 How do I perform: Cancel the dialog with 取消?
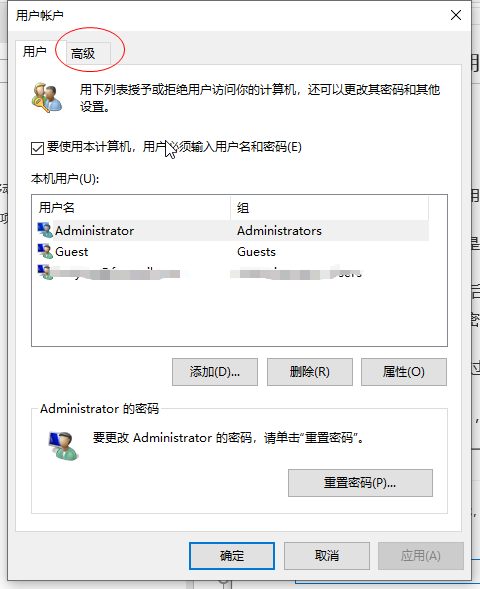pos(327,556)
